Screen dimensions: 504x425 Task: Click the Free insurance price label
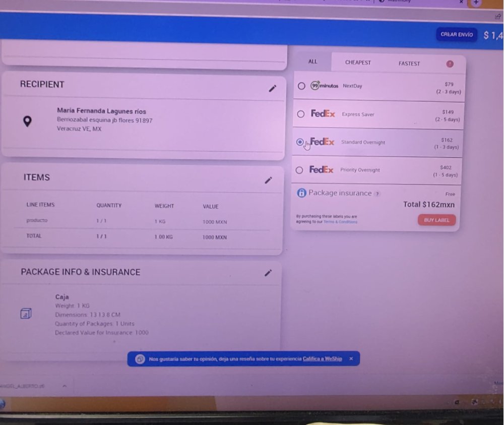[x=450, y=194]
